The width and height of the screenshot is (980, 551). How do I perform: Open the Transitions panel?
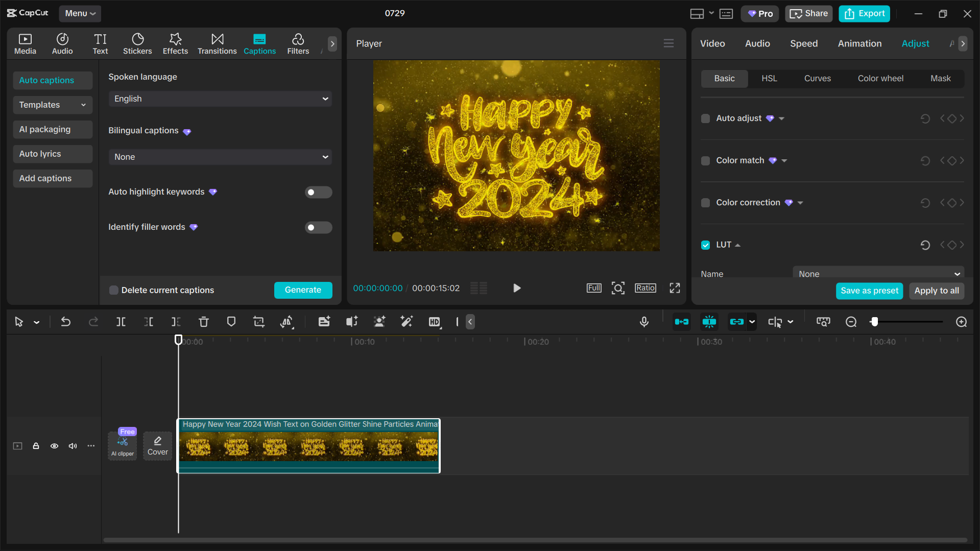(x=217, y=44)
